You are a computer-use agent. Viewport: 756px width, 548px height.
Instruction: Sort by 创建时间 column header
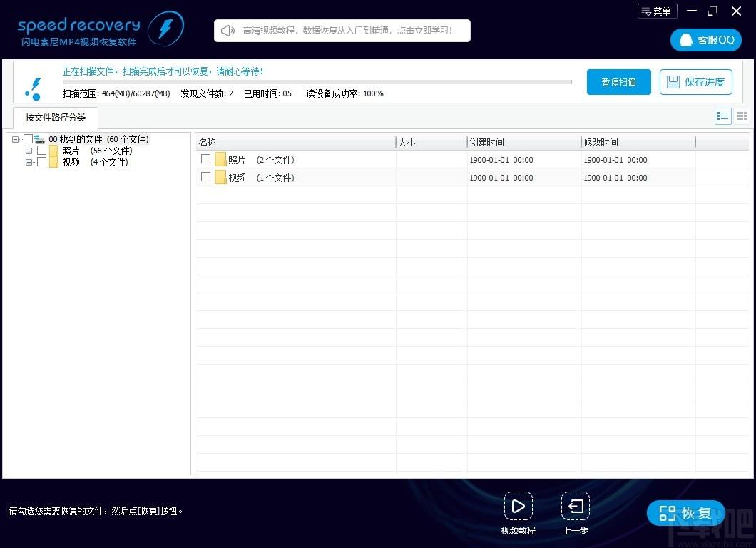524,142
